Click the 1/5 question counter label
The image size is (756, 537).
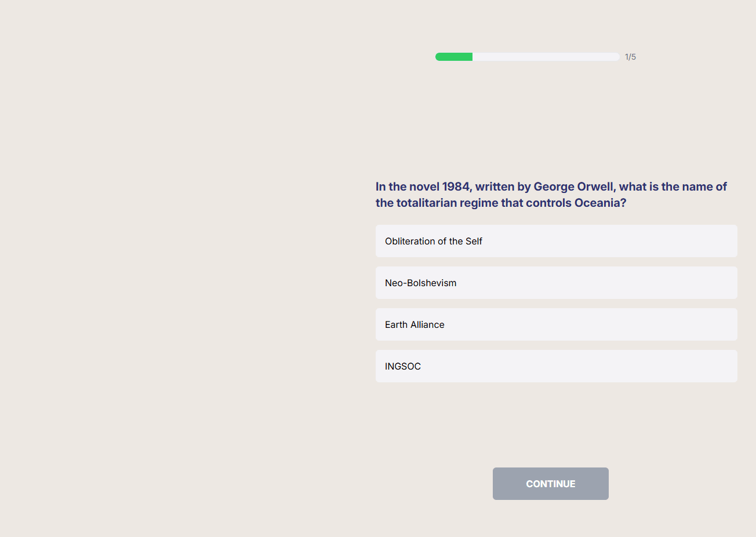point(630,56)
